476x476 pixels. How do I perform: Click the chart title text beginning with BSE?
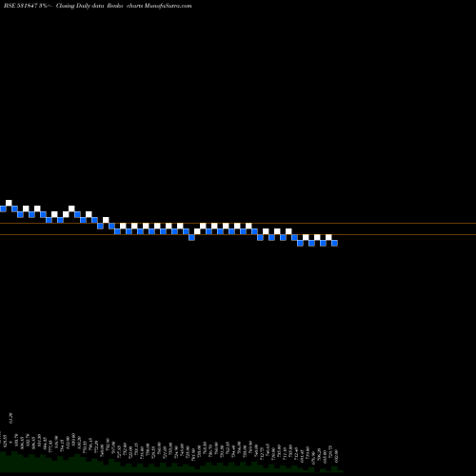point(98,6)
